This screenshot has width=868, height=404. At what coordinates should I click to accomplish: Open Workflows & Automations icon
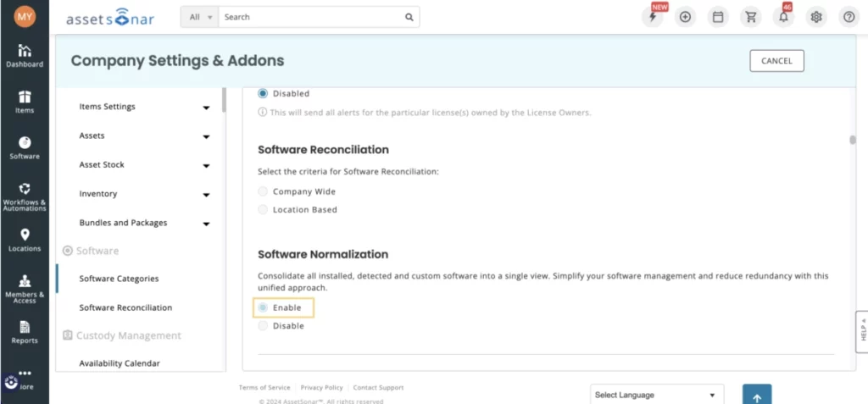click(x=25, y=189)
